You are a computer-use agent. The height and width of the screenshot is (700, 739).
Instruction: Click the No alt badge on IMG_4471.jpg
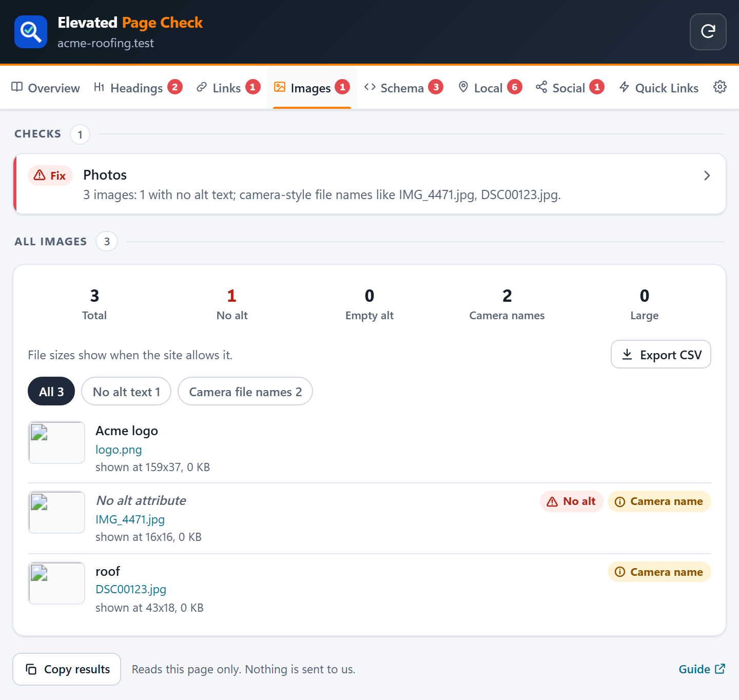572,501
